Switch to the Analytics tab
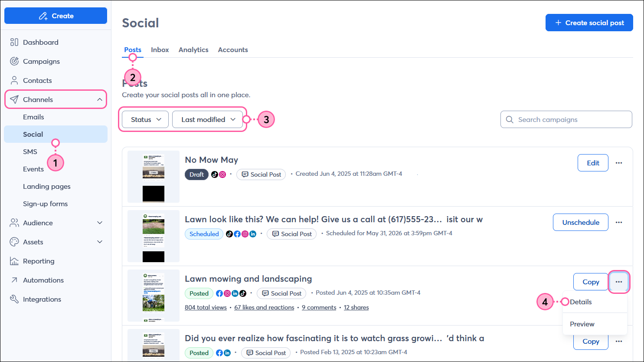644x362 pixels. click(x=193, y=49)
